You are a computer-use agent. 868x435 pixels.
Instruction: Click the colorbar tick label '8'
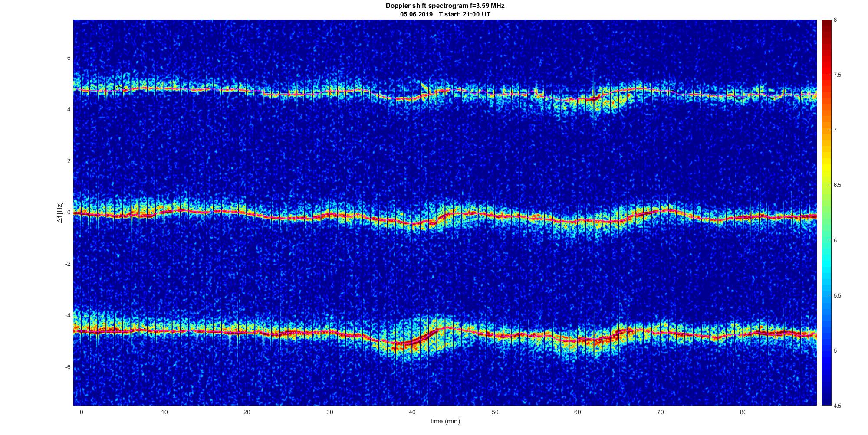tap(835, 20)
